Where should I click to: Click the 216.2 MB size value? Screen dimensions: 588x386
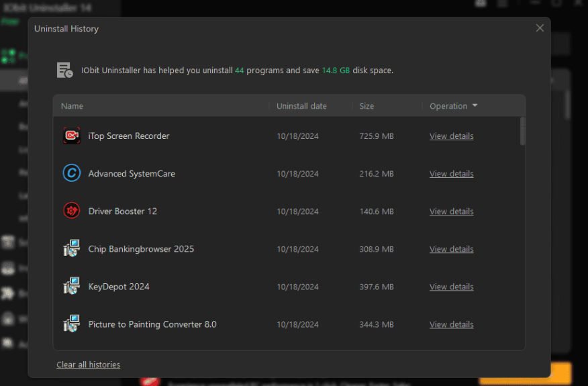pyautogui.click(x=377, y=174)
